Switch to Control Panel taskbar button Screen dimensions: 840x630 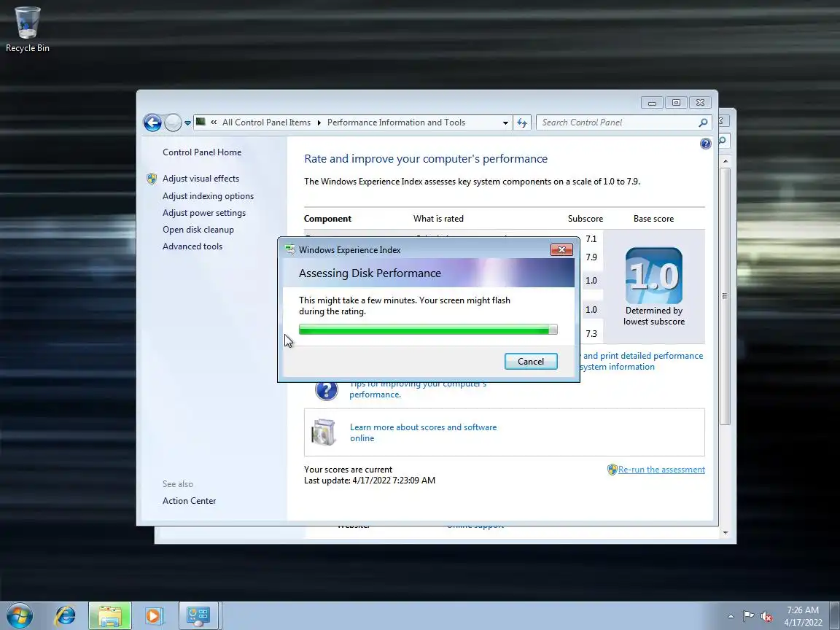coord(198,615)
